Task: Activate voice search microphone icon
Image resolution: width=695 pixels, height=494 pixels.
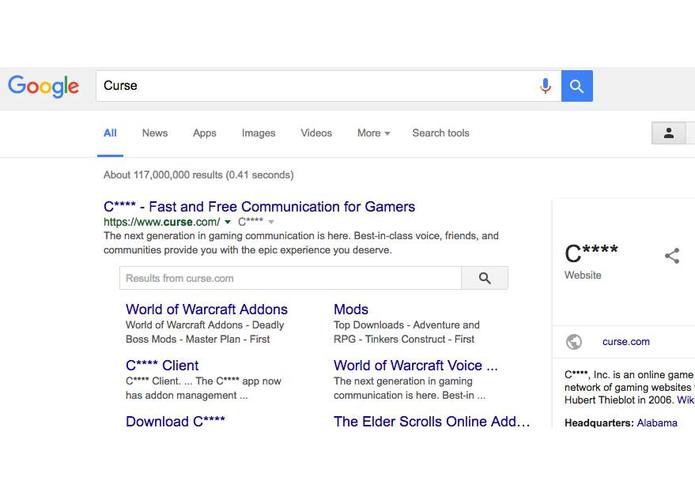Action: click(545, 86)
